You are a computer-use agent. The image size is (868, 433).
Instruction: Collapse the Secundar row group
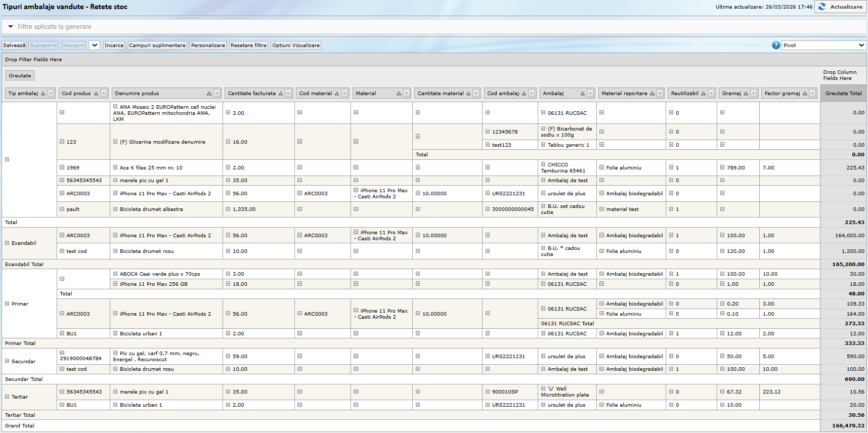pyautogui.click(x=7, y=361)
